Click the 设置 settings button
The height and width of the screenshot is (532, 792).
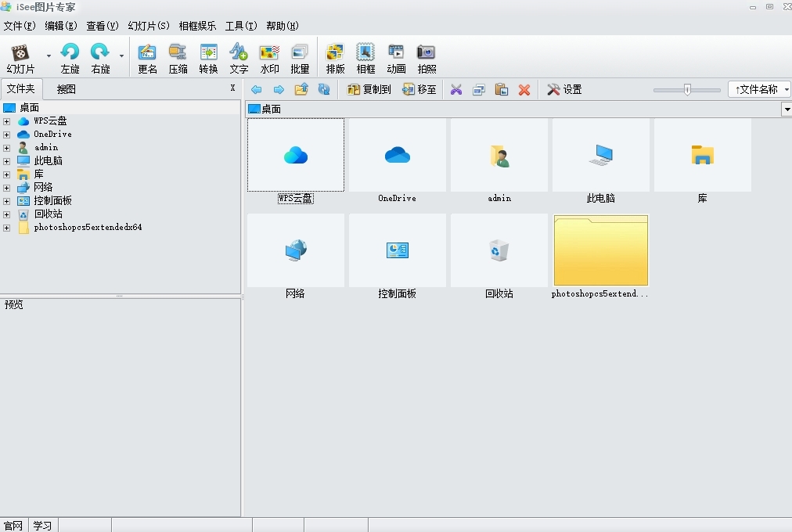point(565,89)
